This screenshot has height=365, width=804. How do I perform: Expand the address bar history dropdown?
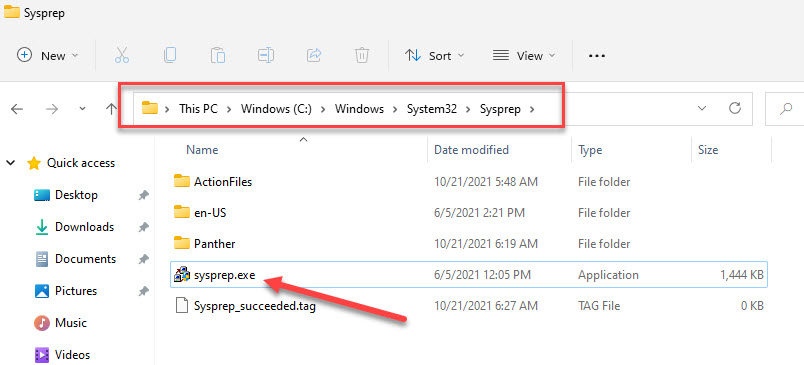[702, 108]
